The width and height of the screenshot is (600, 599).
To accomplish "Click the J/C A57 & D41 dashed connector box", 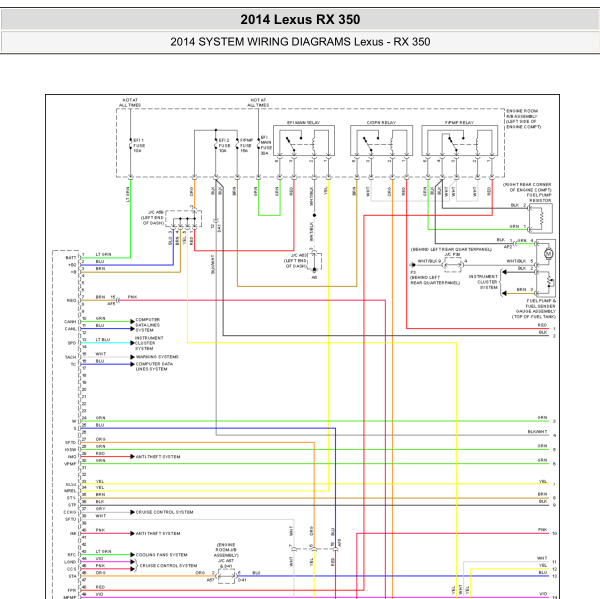I will 227,576.
